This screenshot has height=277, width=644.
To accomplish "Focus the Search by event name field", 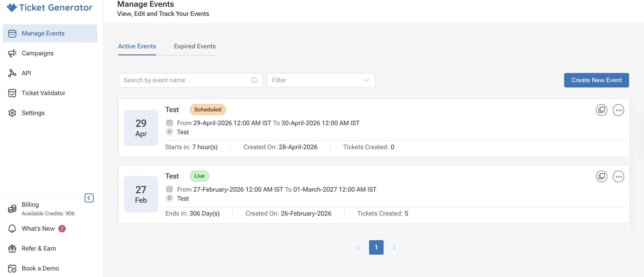I will 190,80.
